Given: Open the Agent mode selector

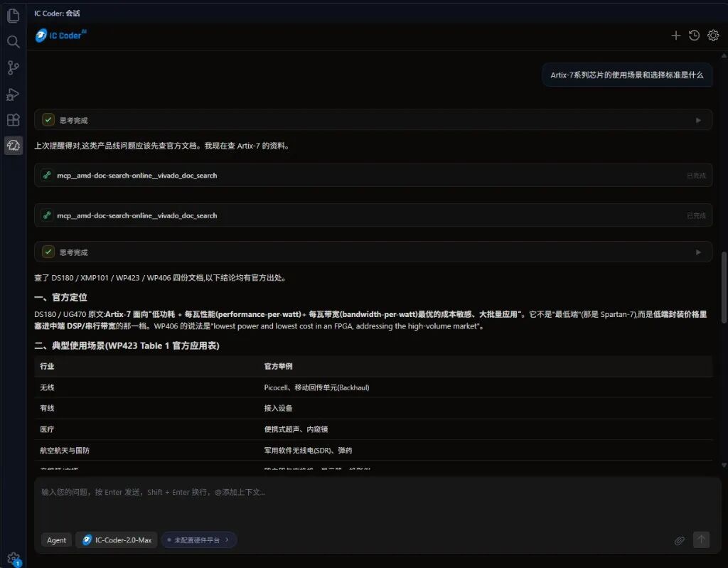Looking at the screenshot, I should point(56,540).
